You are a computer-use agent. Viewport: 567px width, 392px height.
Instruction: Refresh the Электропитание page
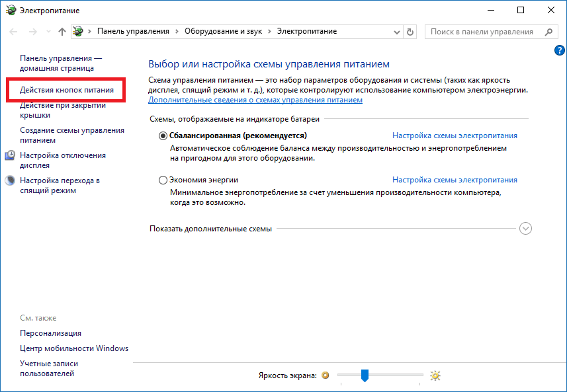click(x=410, y=32)
